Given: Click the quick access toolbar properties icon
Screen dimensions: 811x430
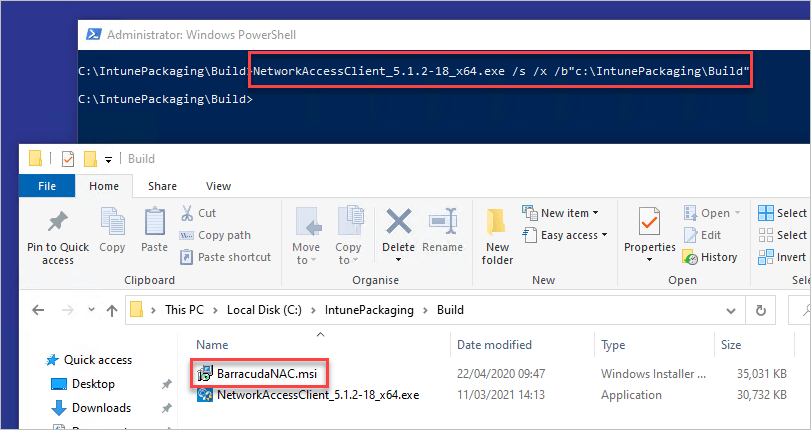Looking at the screenshot, I should tap(68, 159).
